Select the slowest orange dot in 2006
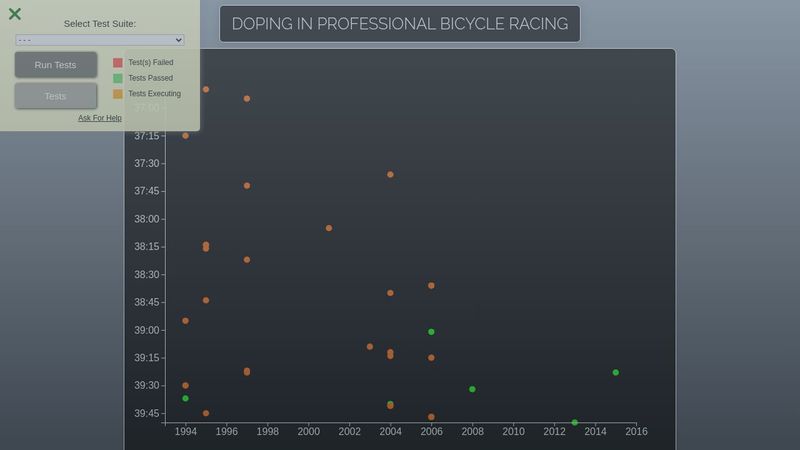Screen dimensions: 800x450 tap(431, 417)
